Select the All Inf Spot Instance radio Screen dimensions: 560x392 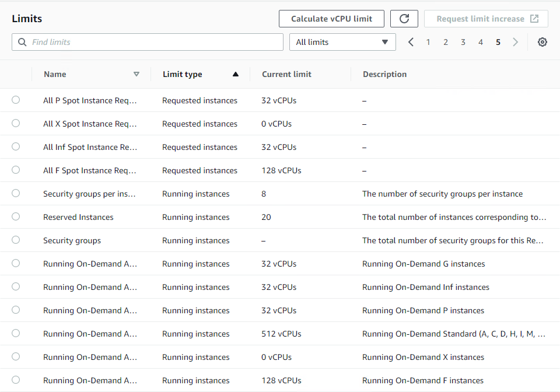click(x=16, y=146)
